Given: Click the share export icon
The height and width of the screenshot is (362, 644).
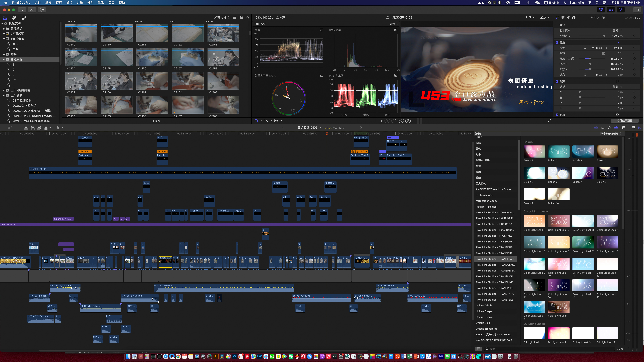Looking at the screenshot, I should point(637,10).
